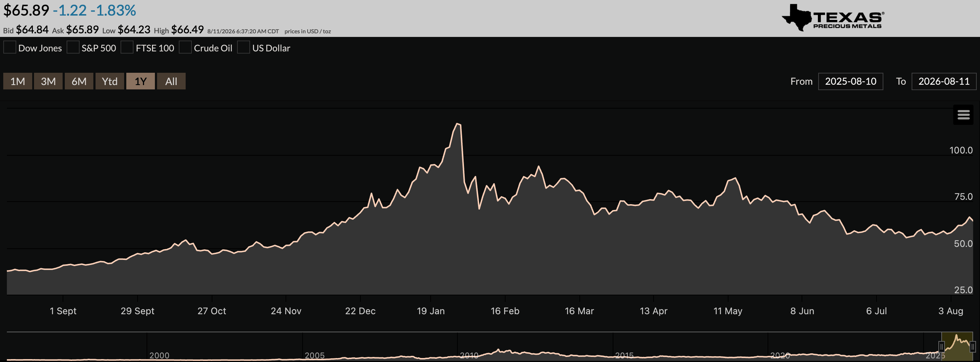Grab the right navigator range handle

(x=973, y=346)
